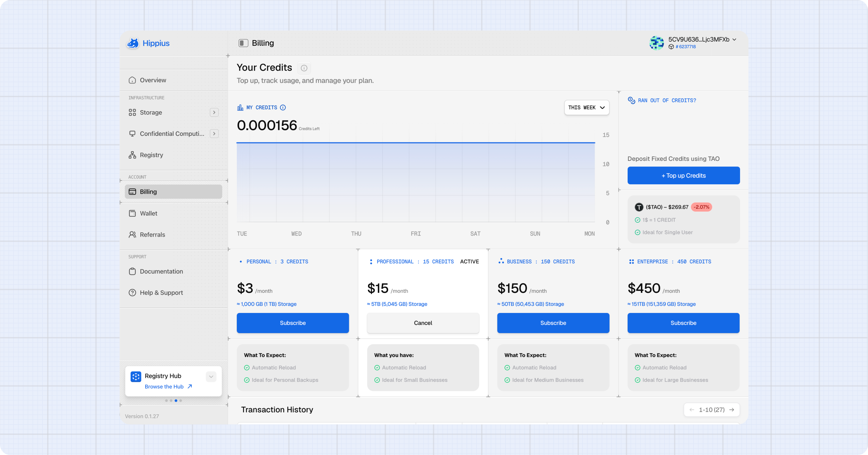
Task: Select the third carousel dot under Registry Hub
Action: pos(176,401)
